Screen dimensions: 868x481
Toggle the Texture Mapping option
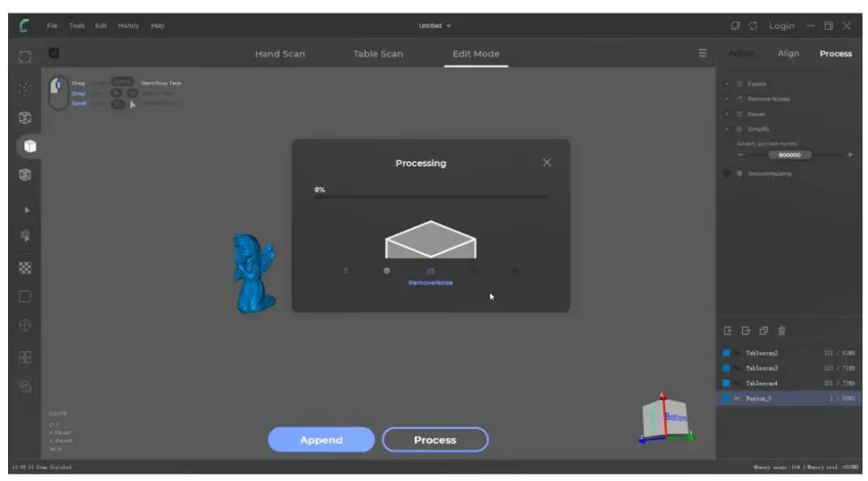pyautogui.click(x=727, y=173)
